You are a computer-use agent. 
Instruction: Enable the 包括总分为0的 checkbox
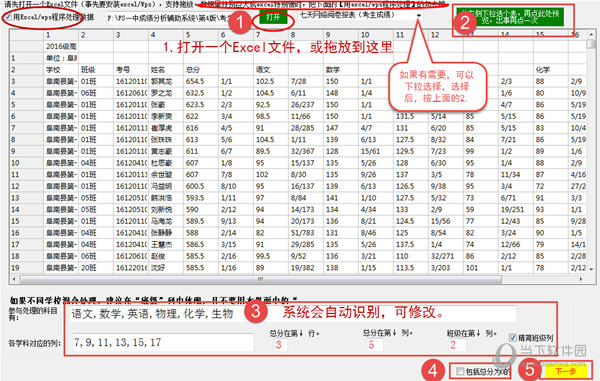pyautogui.click(x=460, y=371)
